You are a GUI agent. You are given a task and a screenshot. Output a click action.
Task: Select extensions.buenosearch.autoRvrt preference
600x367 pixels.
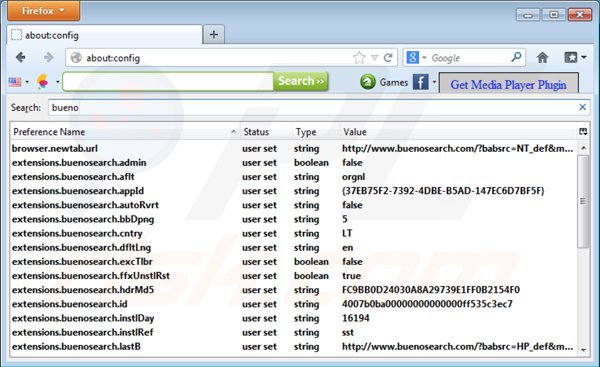coord(293,205)
